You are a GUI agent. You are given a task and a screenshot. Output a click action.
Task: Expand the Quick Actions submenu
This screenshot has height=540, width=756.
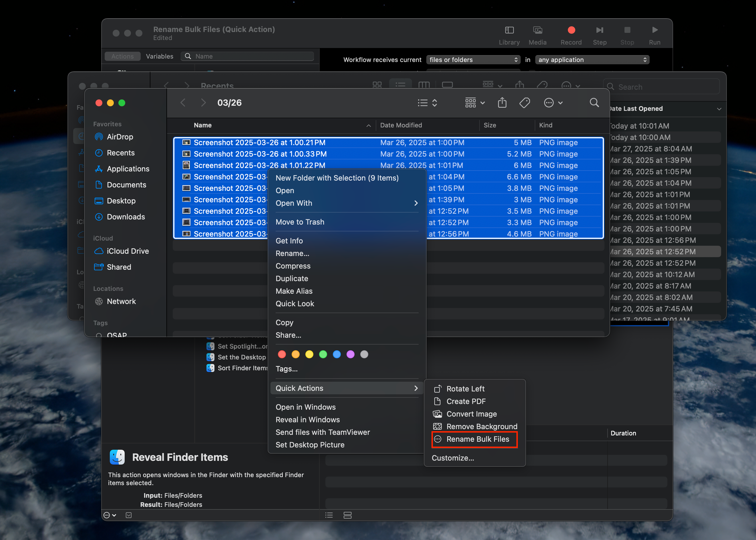point(347,388)
